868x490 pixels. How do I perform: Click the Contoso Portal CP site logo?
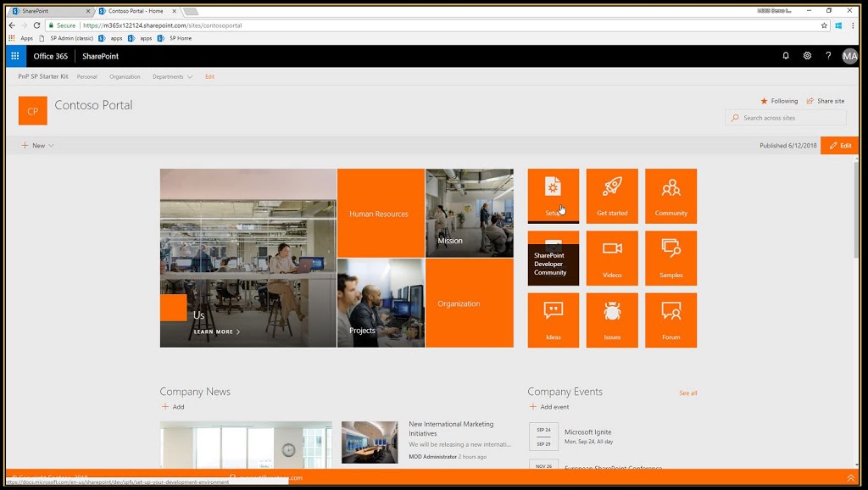33,111
